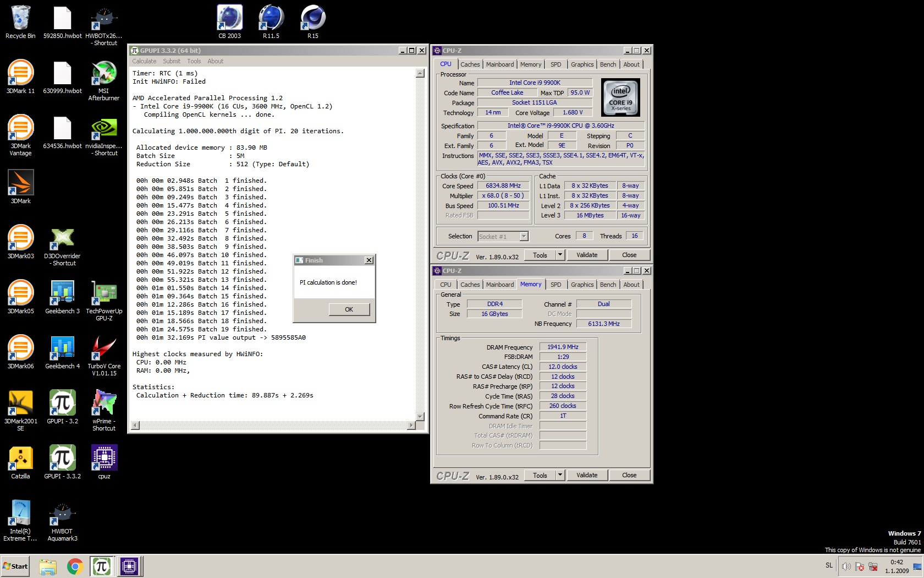
Task: Confirm OK in Finish dialog
Action: coord(349,309)
